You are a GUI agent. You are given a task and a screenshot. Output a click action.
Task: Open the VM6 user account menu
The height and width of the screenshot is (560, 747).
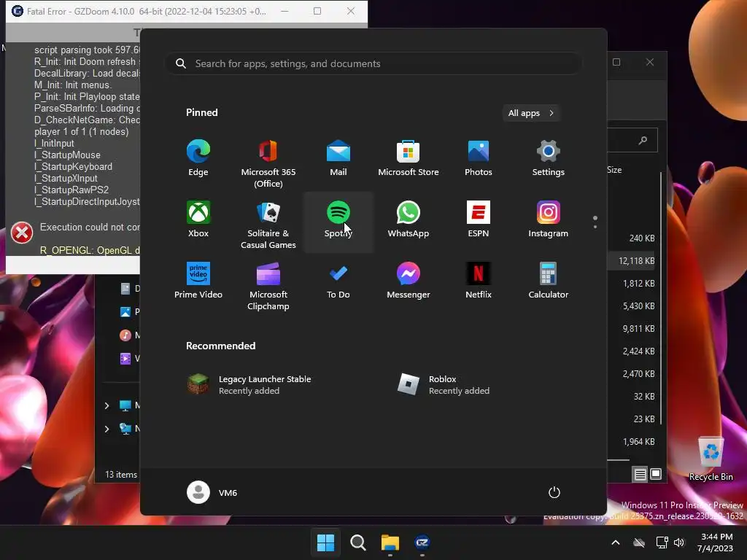tap(212, 492)
